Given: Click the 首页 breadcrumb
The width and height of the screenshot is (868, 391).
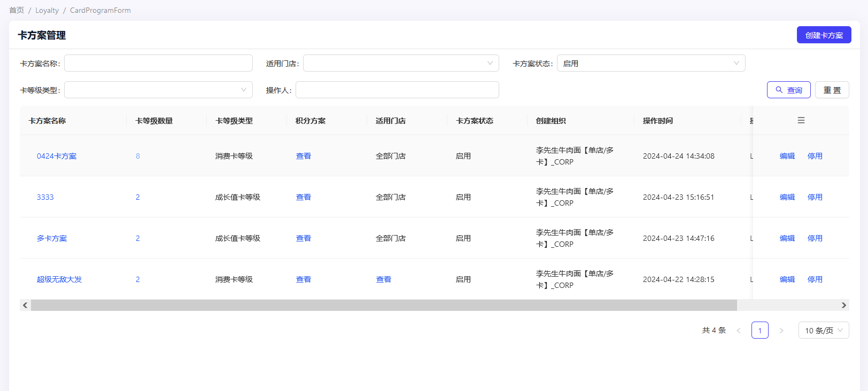Looking at the screenshot, I should pos(17,10).
